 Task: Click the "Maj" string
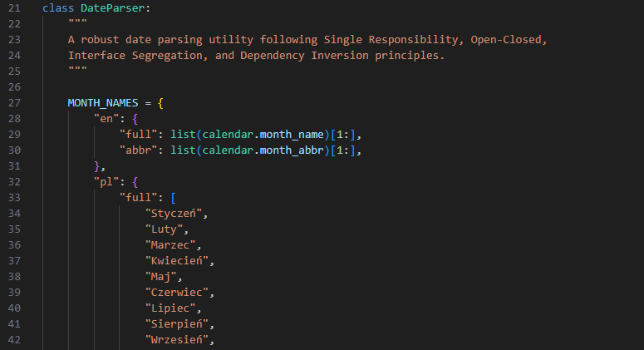(x=160, y=277)
